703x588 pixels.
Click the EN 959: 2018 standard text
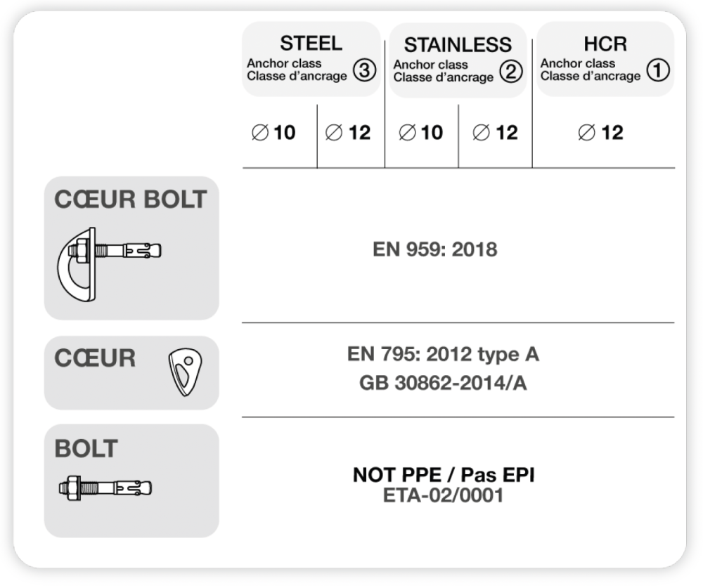(434, 249)
